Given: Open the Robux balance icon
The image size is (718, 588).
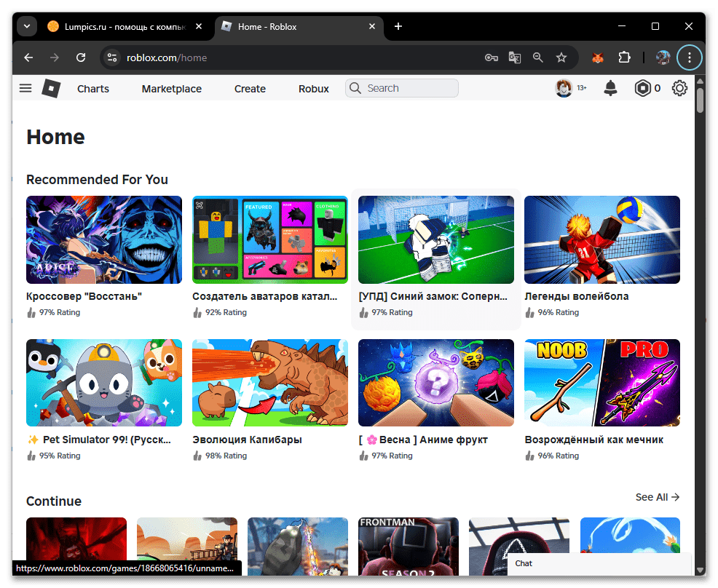Looking at the screenshot, I should [642, 88].
